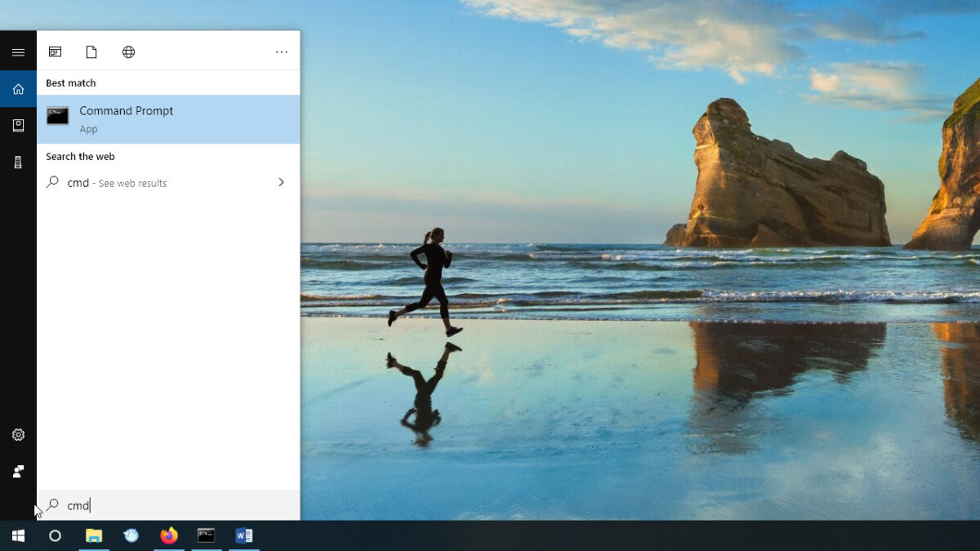Viewport: 980px width, 551px height.
Task: Click the Home icon in the search sidebar
Action: [18, 89]
